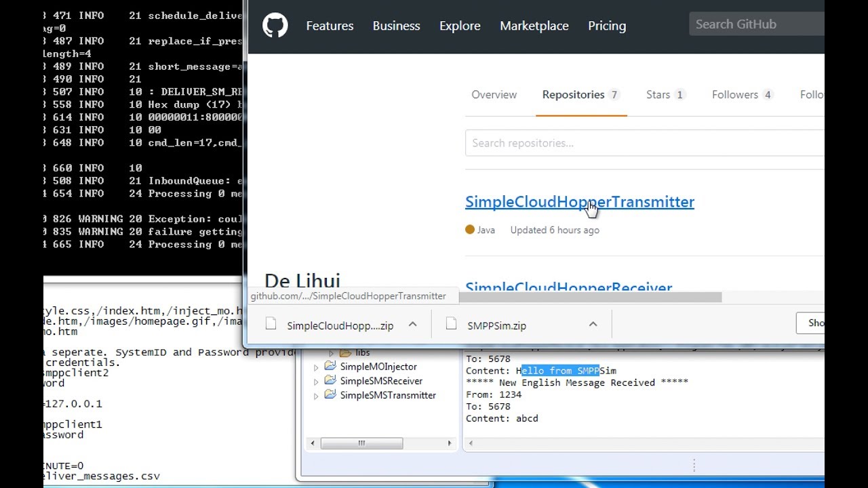Focus the Search GitHub field
Image resolution: width=868 pixels, height=488 pixels.
point(757,24)
